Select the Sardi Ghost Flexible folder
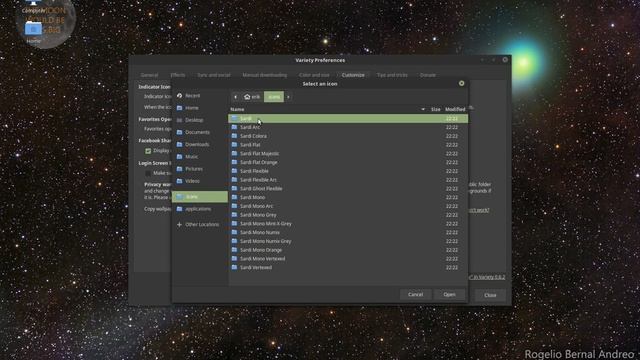 [348, 189]
